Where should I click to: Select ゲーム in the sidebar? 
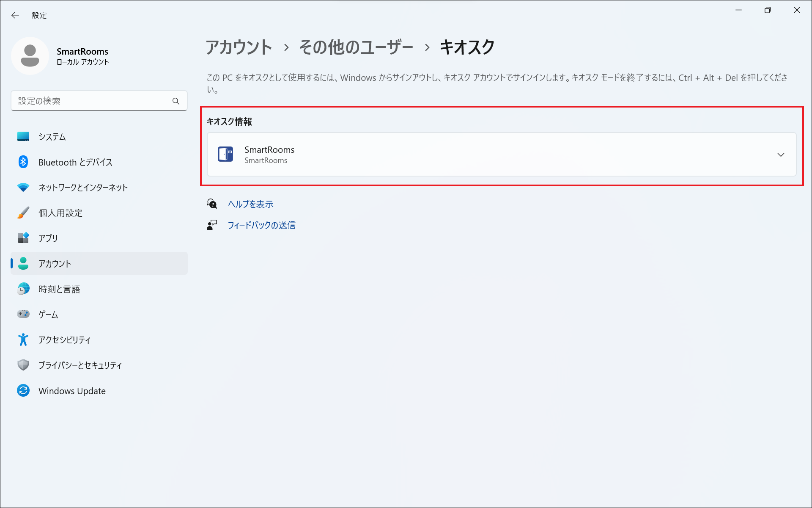pyautogui.click(x=48, y=315)
